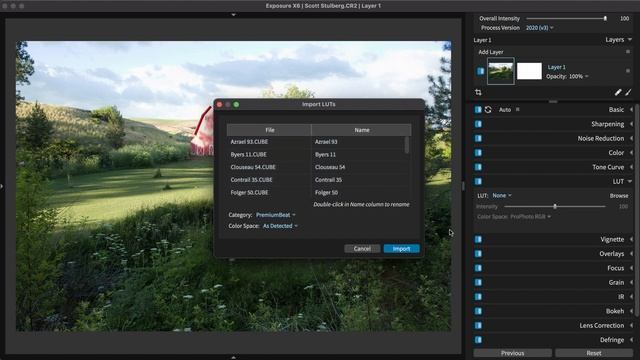Viewport: 640px width, 360px height.
Task: Click the Import LUTs list scrollbar
Action: point(407,145)
